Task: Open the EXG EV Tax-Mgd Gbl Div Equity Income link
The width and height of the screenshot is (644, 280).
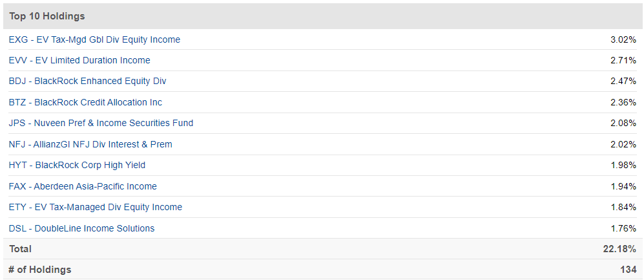Action: [94, 40]
